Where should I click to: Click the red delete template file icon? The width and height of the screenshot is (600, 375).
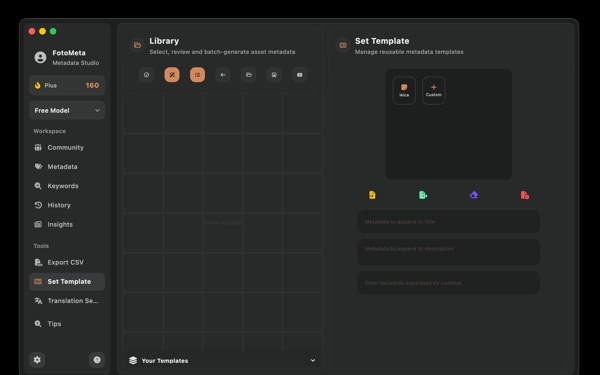click(x=525, y=195)
